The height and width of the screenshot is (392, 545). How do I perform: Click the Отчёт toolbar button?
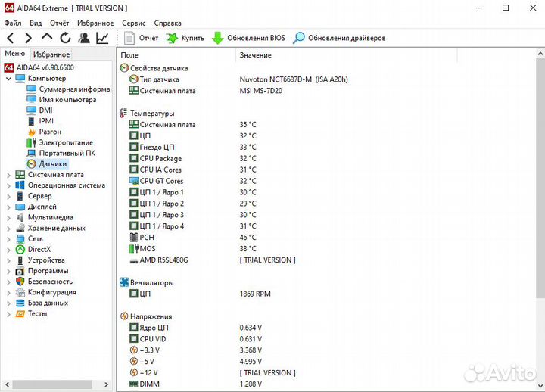pos(141,38)
